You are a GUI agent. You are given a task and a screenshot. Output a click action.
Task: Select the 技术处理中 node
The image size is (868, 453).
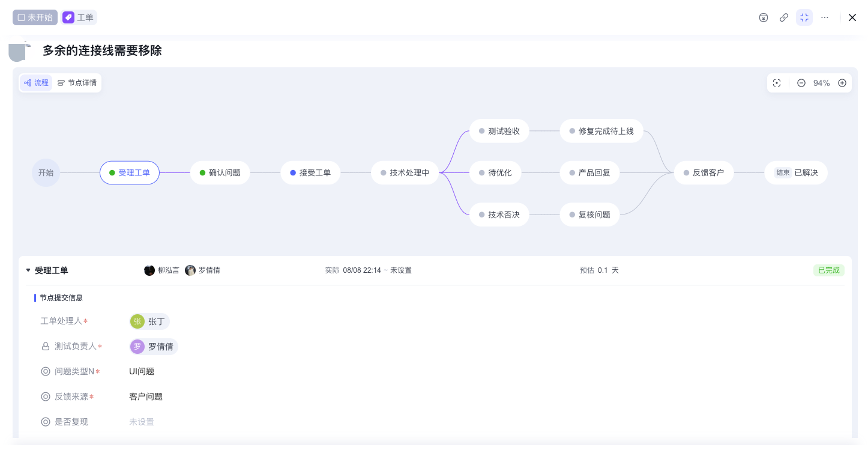coord(405,173)
